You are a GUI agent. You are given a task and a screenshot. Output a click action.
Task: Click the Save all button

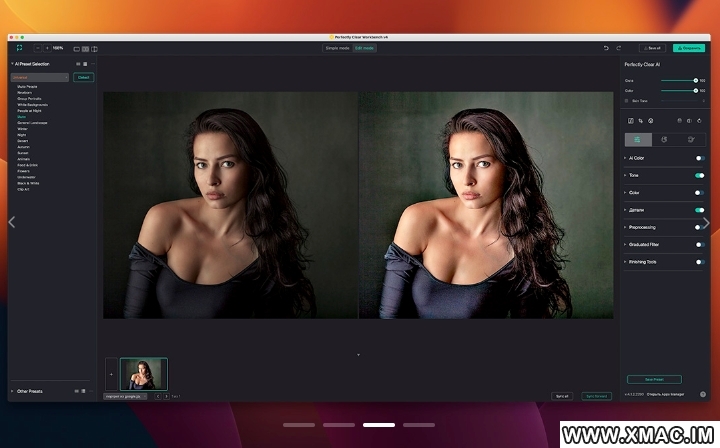tap(652, 48)
